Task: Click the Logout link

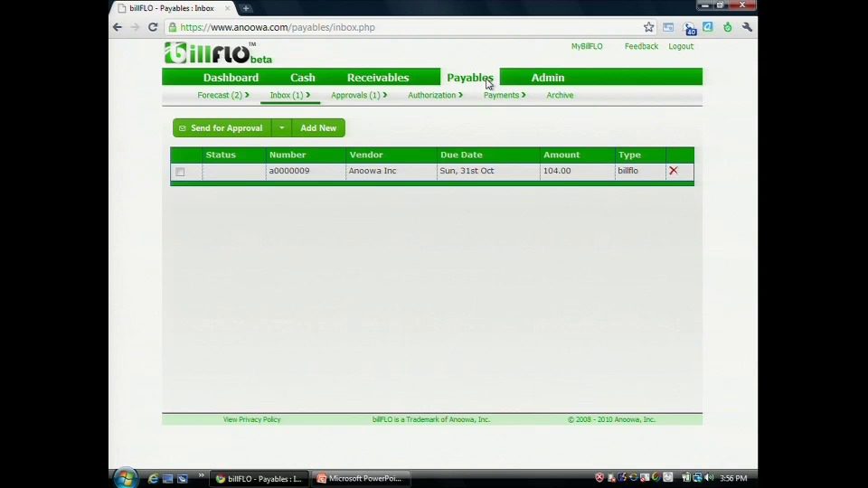Action: [x=681, y=46]
